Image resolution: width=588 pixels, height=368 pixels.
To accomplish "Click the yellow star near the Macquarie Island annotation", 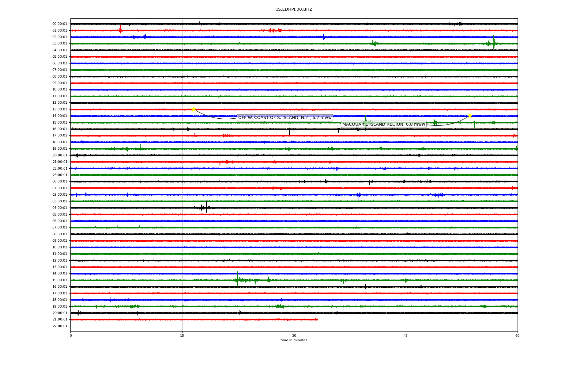I will tap(470, 116).
